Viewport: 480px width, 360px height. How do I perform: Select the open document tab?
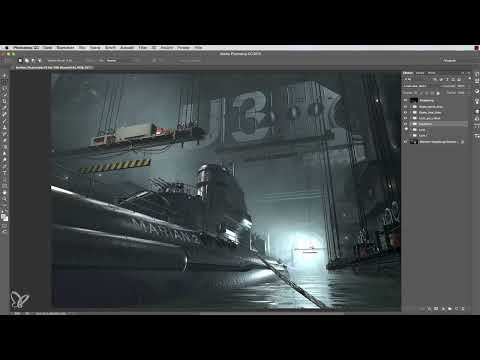coord(54,67)
